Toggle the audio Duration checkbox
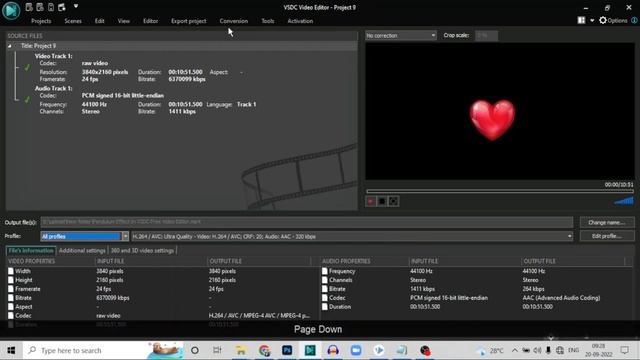Screen dimensions: 640x360 324,307
